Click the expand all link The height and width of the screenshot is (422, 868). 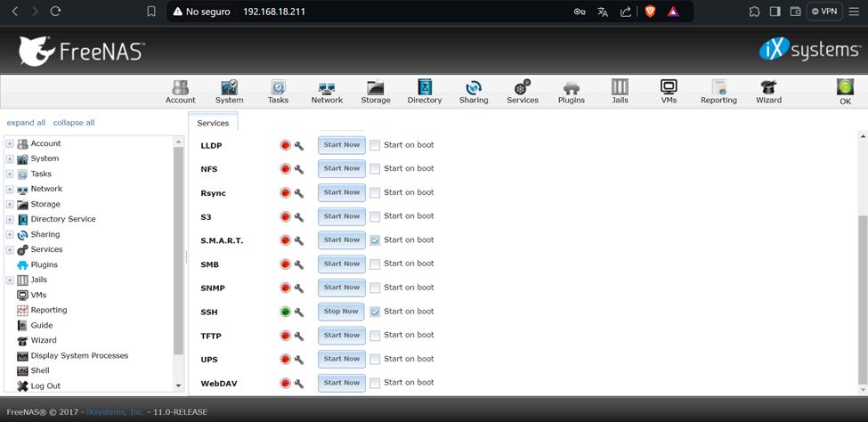click(26, 123)
